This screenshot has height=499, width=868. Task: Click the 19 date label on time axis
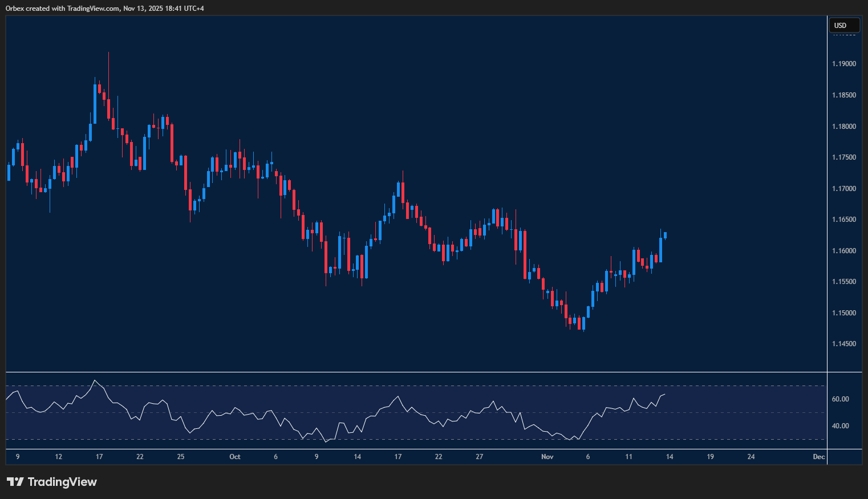pyautogui.click(x=710, y=457)
